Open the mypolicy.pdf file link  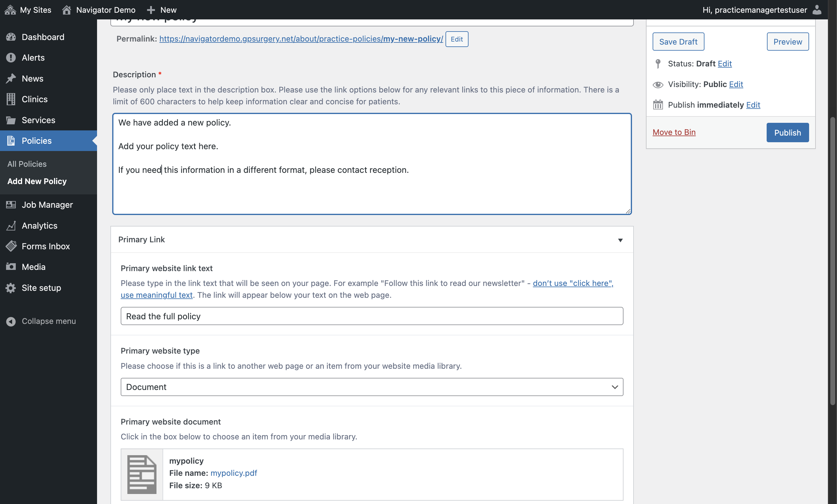coord(234,473)
